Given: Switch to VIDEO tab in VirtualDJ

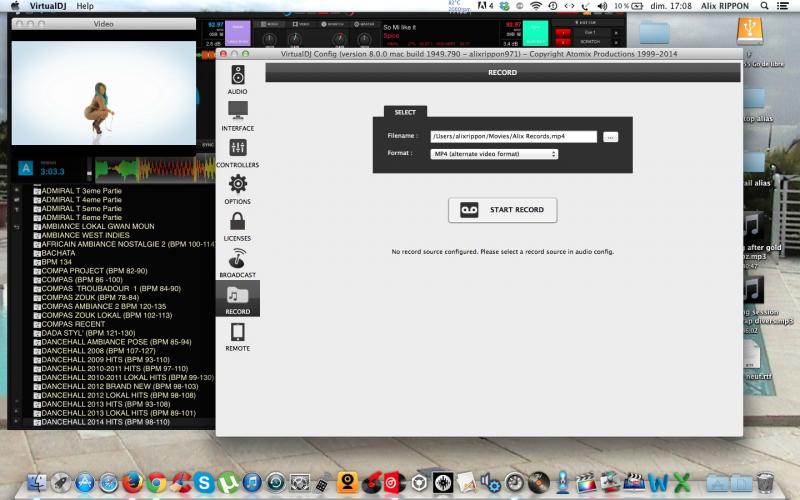Looking at the screenshot, I should [301, 24].
